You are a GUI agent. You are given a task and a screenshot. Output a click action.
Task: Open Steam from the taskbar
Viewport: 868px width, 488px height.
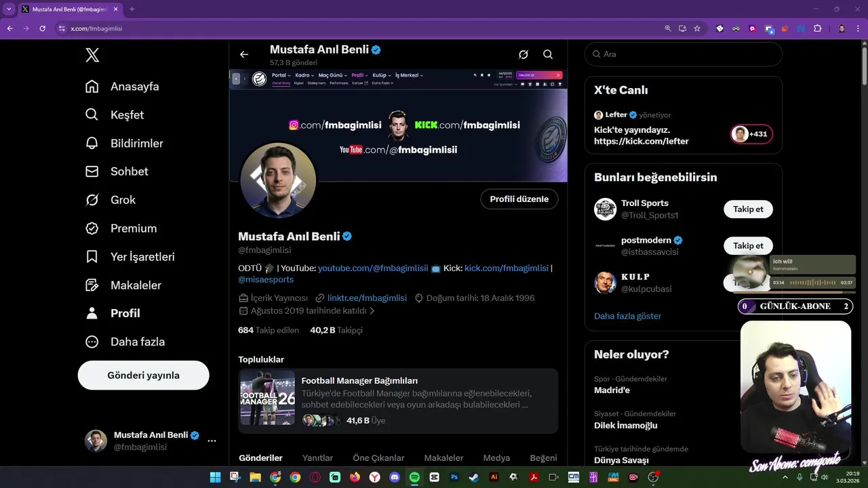tap(474, 477)
